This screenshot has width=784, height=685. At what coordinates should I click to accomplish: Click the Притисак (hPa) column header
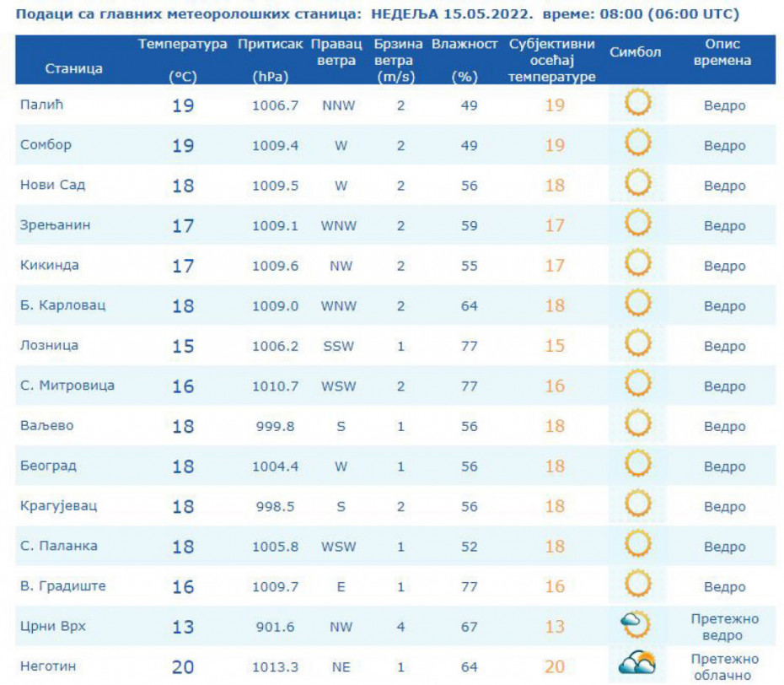point(271,60)
